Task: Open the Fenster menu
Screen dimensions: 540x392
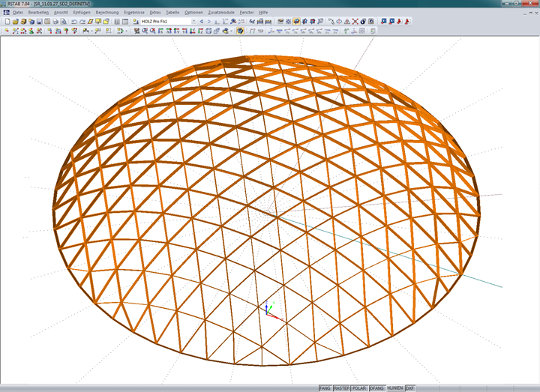Action: point(247,13)
